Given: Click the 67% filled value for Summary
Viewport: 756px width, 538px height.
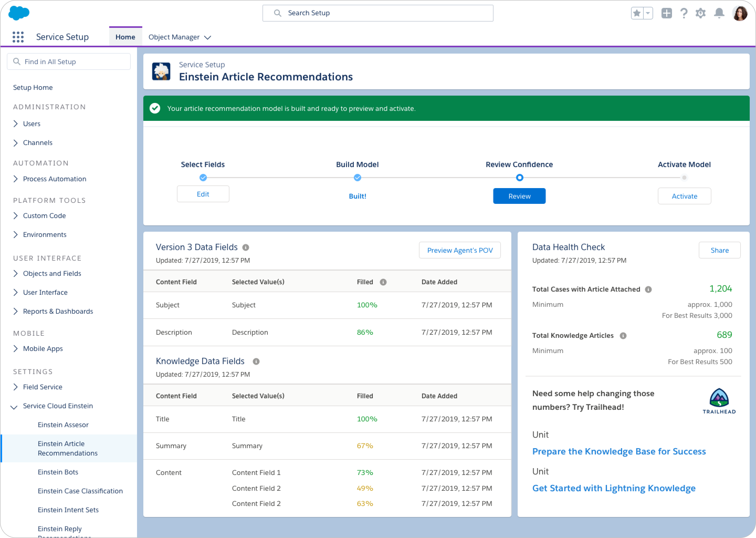Looking at the screenshot, I should [365, 446].
